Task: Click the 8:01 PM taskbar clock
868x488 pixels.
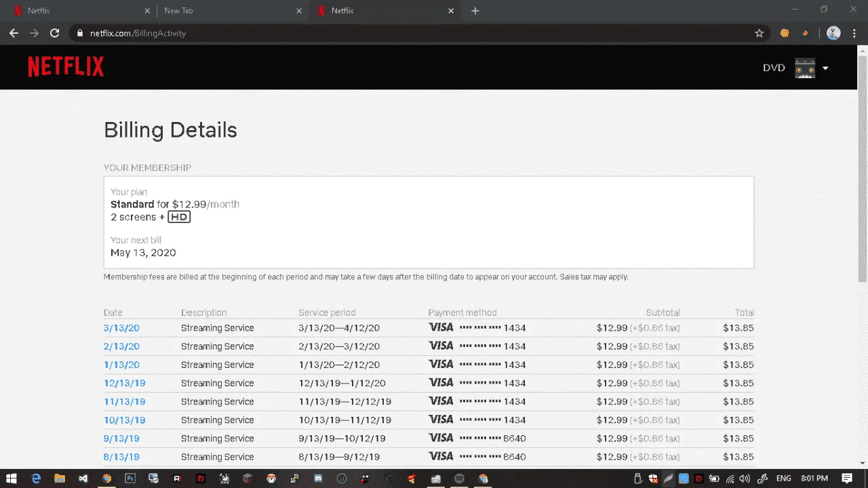Action: pyautogui.click(x=814, y=479)
